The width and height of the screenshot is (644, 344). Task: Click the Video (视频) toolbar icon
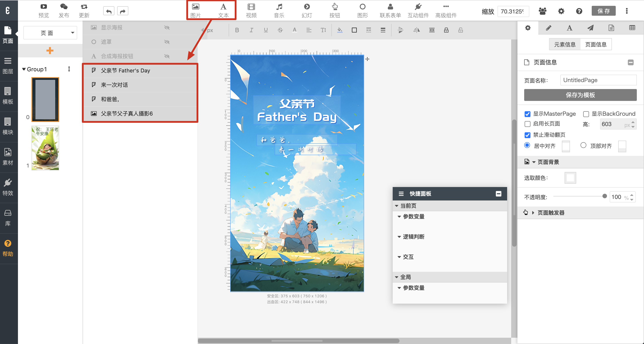tap(251, 10)
